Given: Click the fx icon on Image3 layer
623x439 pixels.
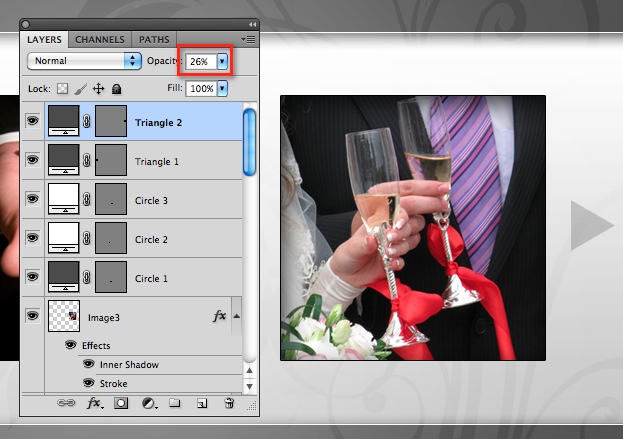Looking at the screenshot, I should pyautogui.click(x=219, y=316).
